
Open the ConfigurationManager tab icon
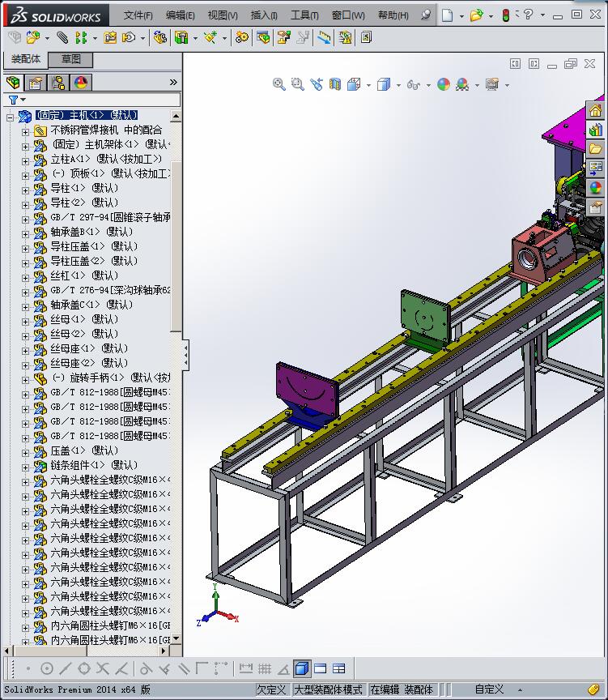pos(58,83)
